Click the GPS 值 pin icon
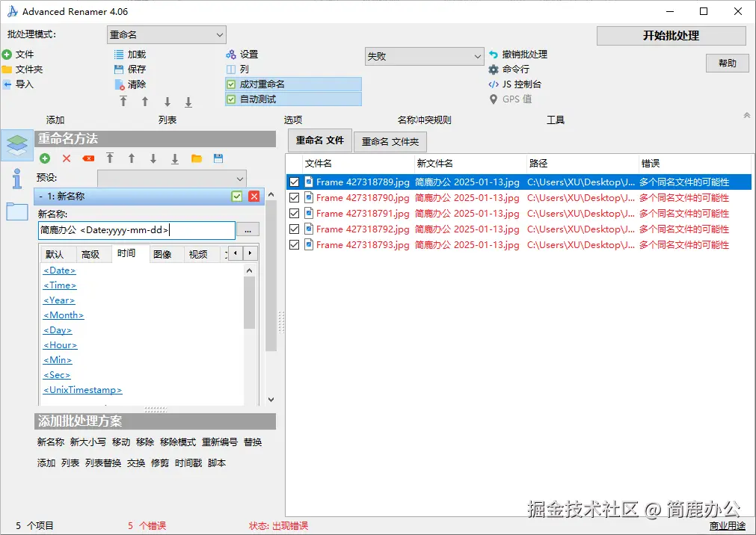Image resolution: width=756 pixels, height=535 pixels. [x=494, y=99]
